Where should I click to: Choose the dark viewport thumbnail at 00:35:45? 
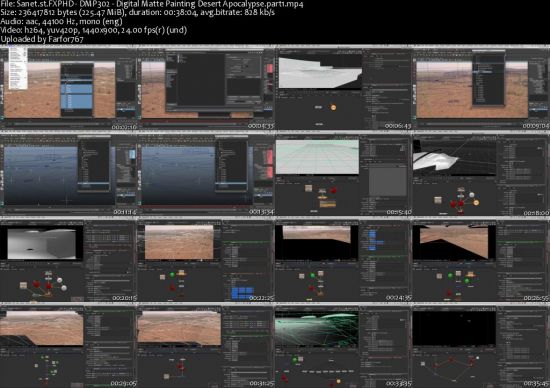click(481, 346)
